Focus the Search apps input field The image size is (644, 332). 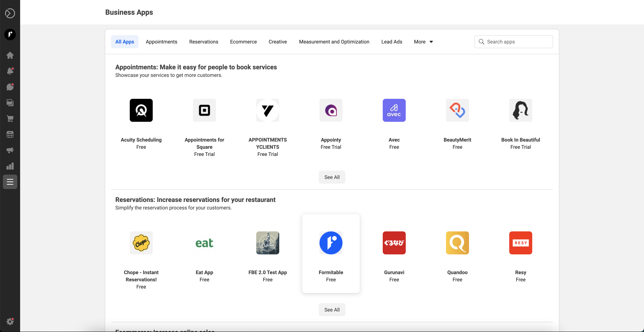[x=514, y=42]
